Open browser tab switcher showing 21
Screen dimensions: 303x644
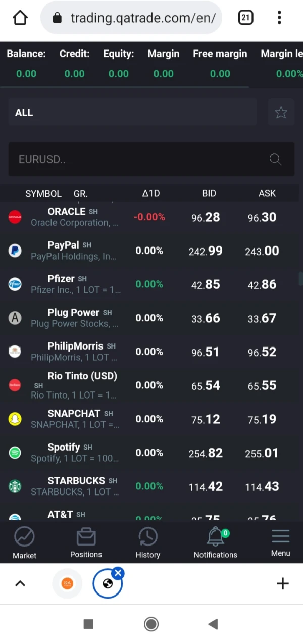[245, 18]
